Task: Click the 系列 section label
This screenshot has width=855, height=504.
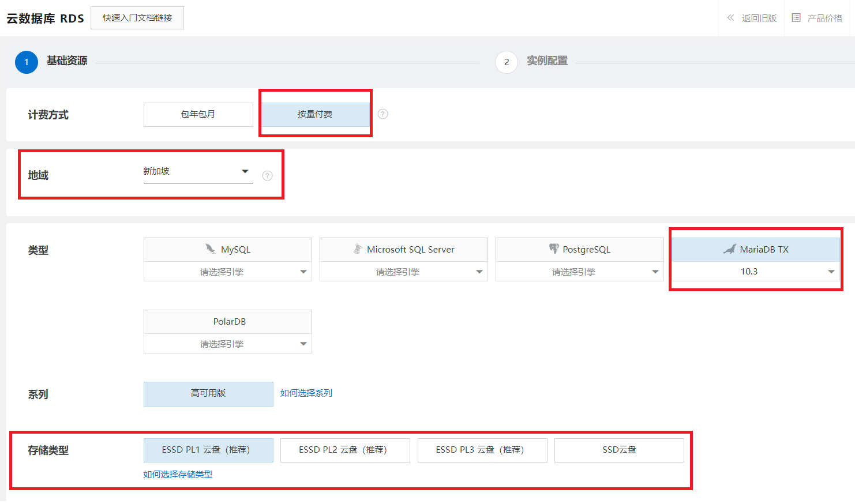Action: [38, 394]
